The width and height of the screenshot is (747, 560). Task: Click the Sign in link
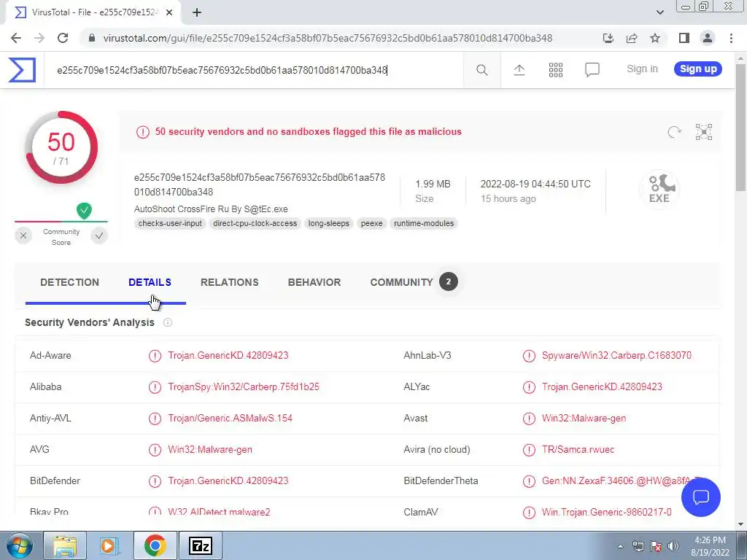(642, 69)
